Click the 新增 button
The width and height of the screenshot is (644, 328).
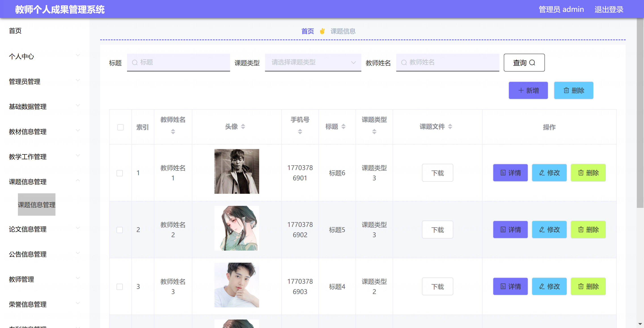click(x=528, y=90)
